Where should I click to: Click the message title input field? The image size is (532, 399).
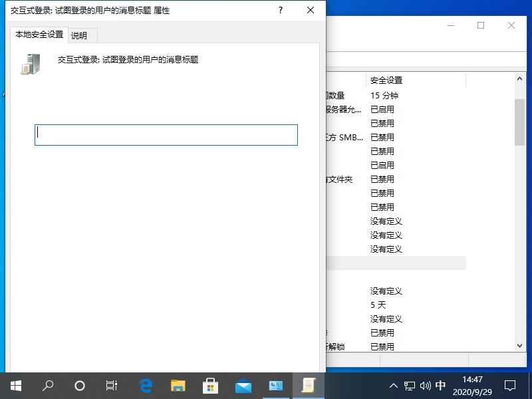(166, 134)
